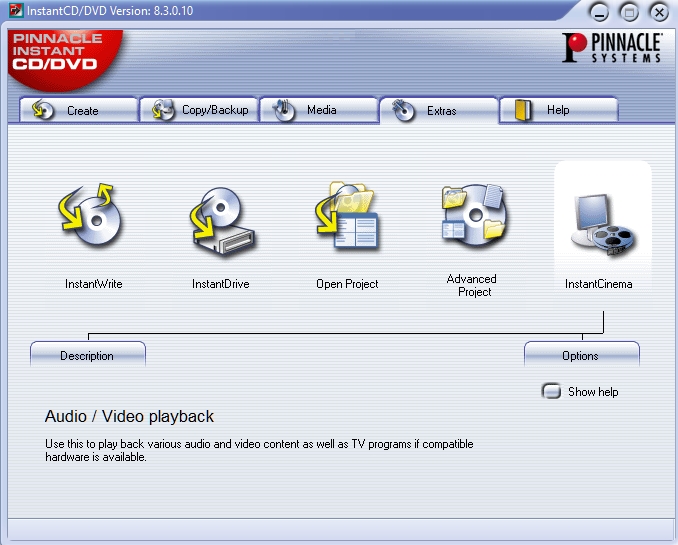
Task: Start the Advanced Project disc icon
Action: tap(474, 215)
